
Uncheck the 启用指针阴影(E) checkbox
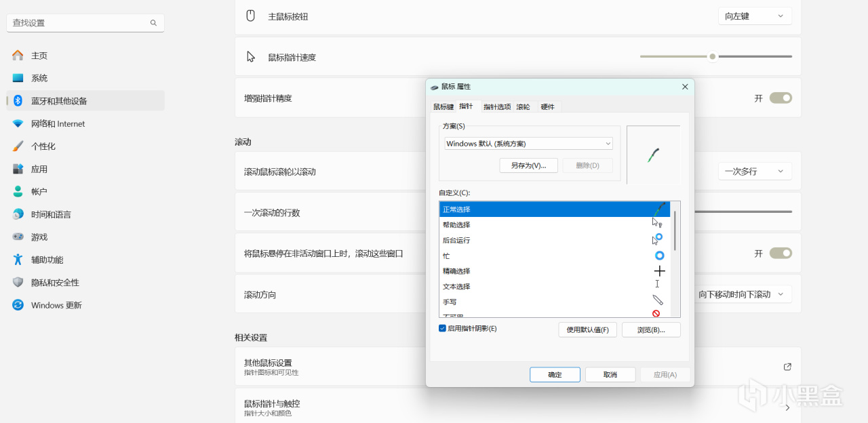click(x=442, y=328)
